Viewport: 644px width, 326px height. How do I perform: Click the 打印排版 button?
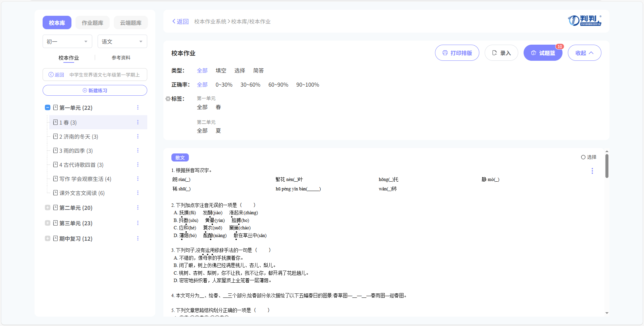tap(457, 53)
